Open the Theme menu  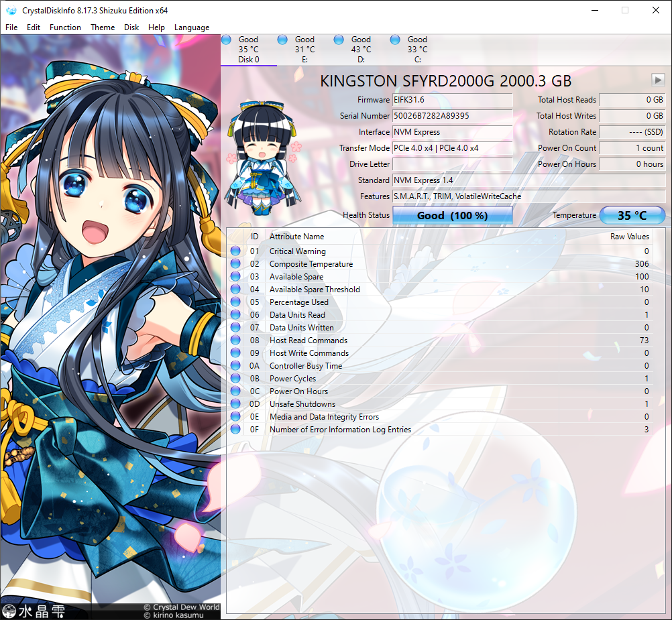tap(103, 27)
